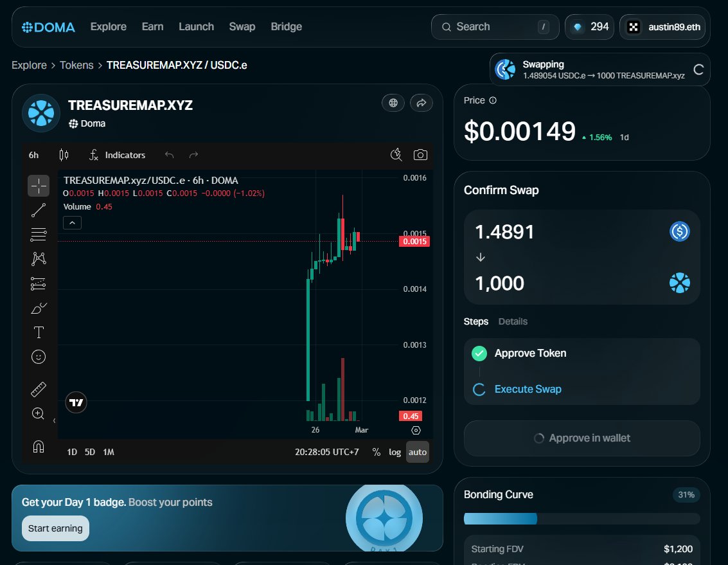Open the Fibonacci retracement tool
Screen dimensions: 728x565
click(39, 235)
